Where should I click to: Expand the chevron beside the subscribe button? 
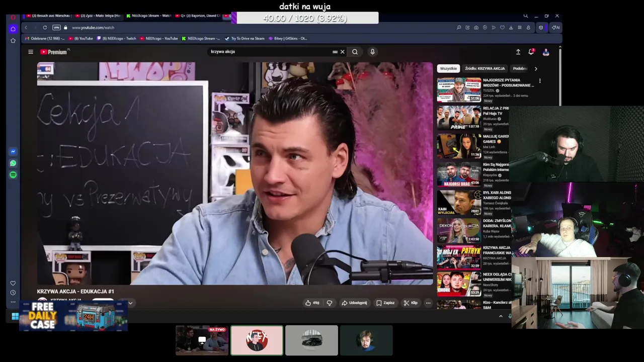click(130, 303)
